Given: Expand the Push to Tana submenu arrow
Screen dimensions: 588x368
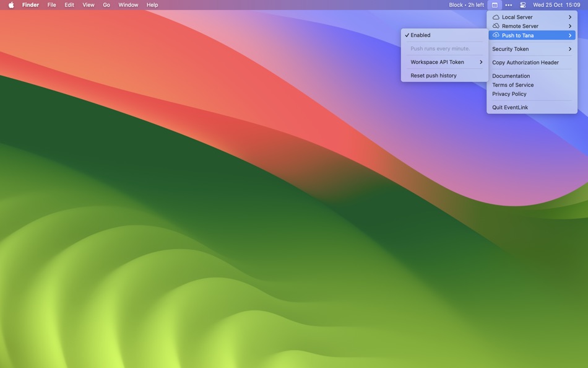Looking at the screenshot, I should pyautogui.click(x=569, y=35).
